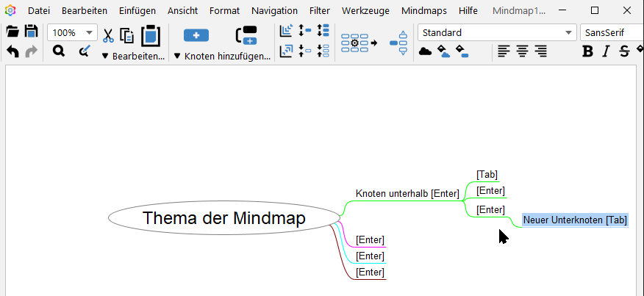Expand the Knoten hinzufügen menu
The image size is (644, 296).
coord(222,56)
